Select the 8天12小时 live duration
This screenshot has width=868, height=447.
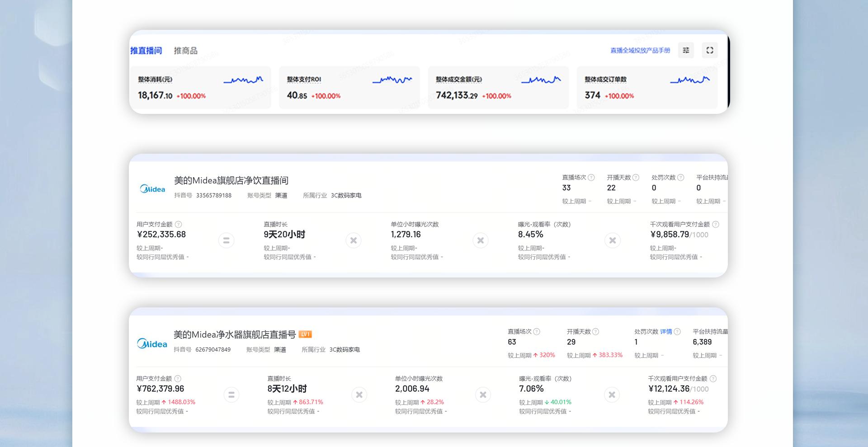287,389
